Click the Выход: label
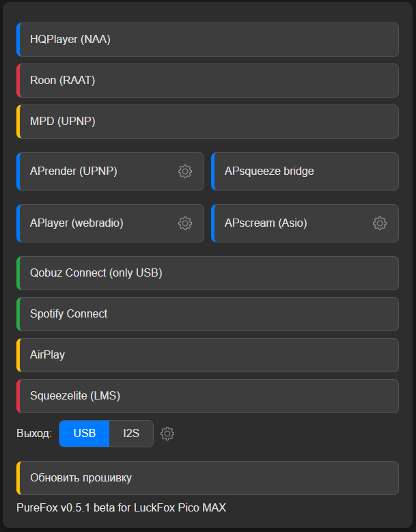The image size is (416, 532). coord(34,434)
